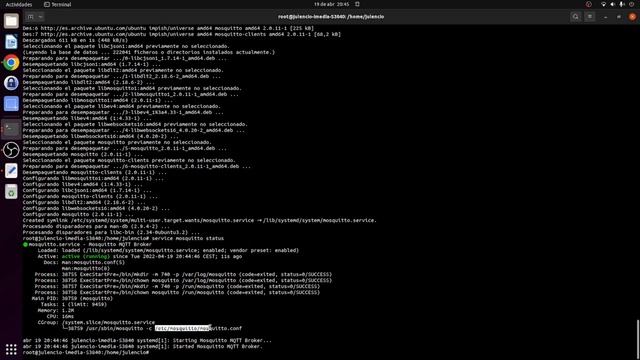Click the 'Procesando disparadores para man-db' line
Image resolution: width=640 pixels, height=360 pixels.
(x=96, y=226)
